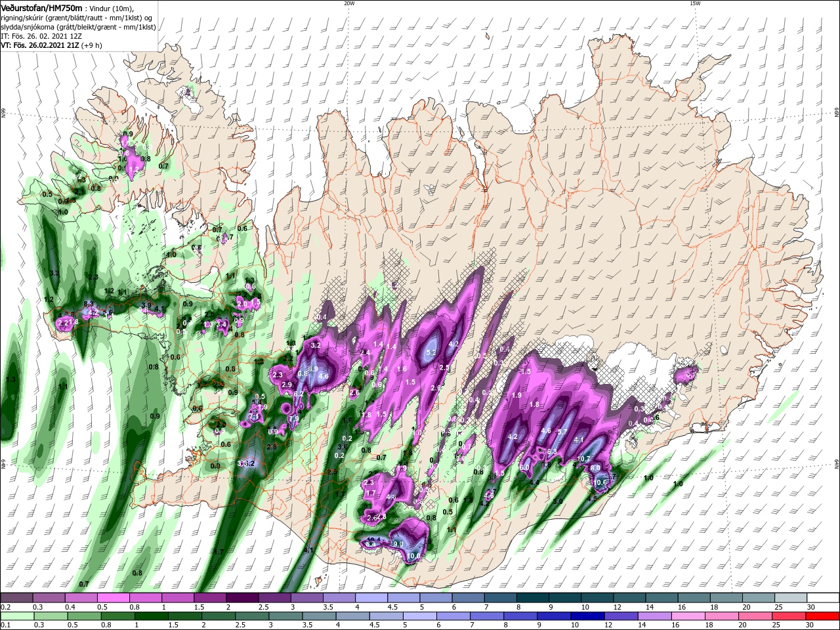
Task: Select upper legend swatch labeled 0.5
Action: coord(113,598)
